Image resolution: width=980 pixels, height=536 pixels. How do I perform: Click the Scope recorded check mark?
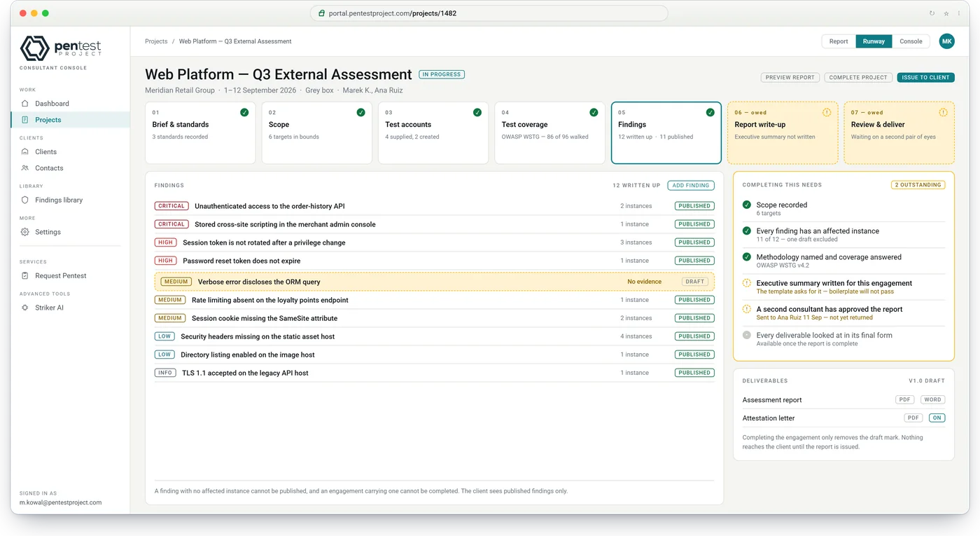pos(747,205)
